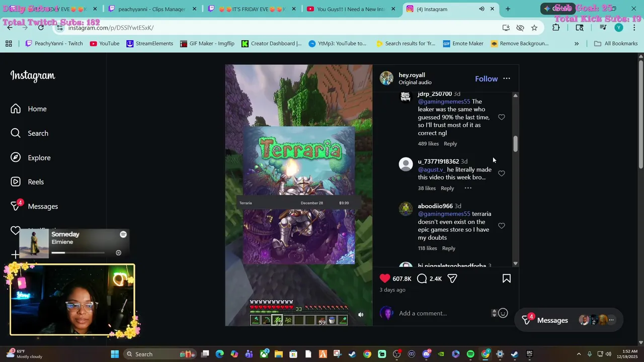Open the PeachyYanni - Twitch bookmark

pos(54,44)
